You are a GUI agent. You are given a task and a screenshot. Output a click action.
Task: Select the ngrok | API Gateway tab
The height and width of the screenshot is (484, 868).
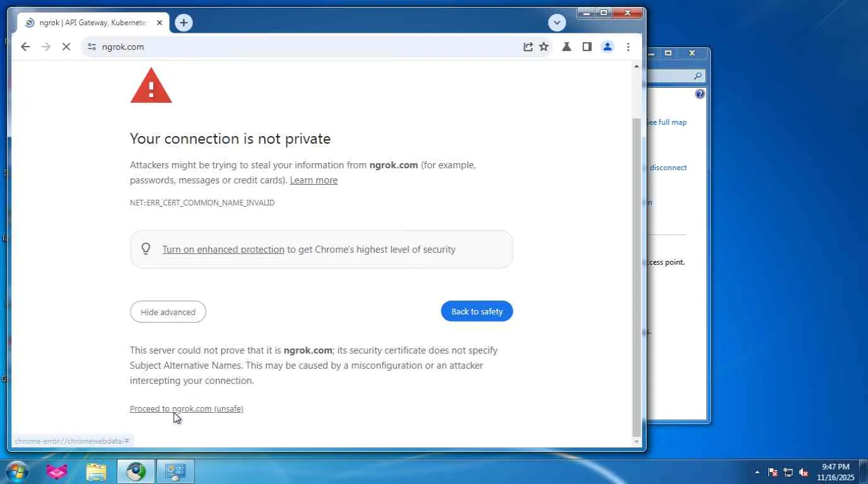point(93,23)
